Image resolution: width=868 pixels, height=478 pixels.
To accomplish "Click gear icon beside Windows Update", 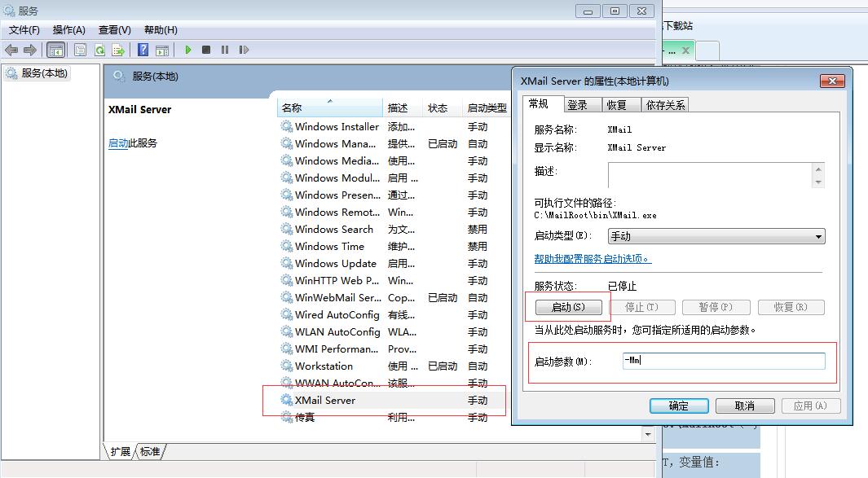I will pos(287,263).
